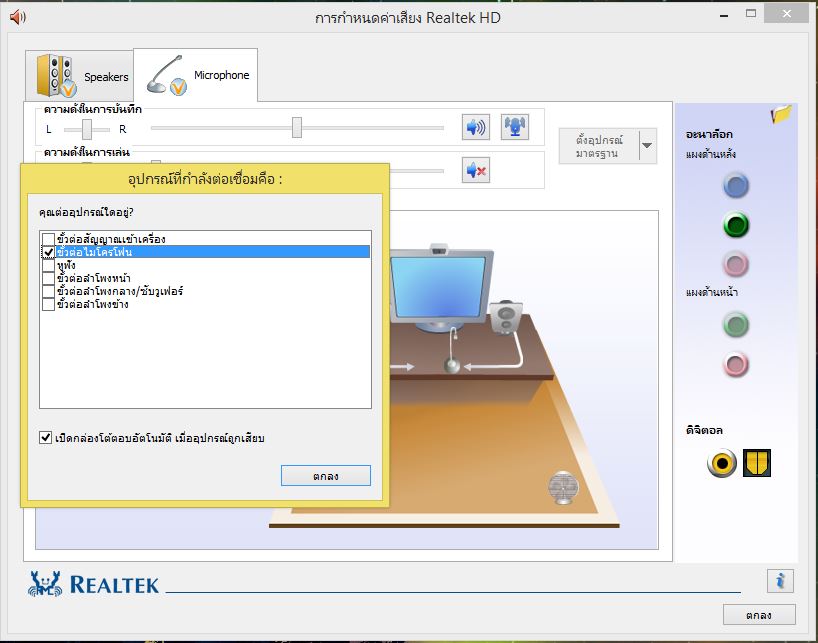Image resolution: width=818 pixels, height=643 pixels.
Task: Click the recording volume slider handle
Action: coord(297,127)
